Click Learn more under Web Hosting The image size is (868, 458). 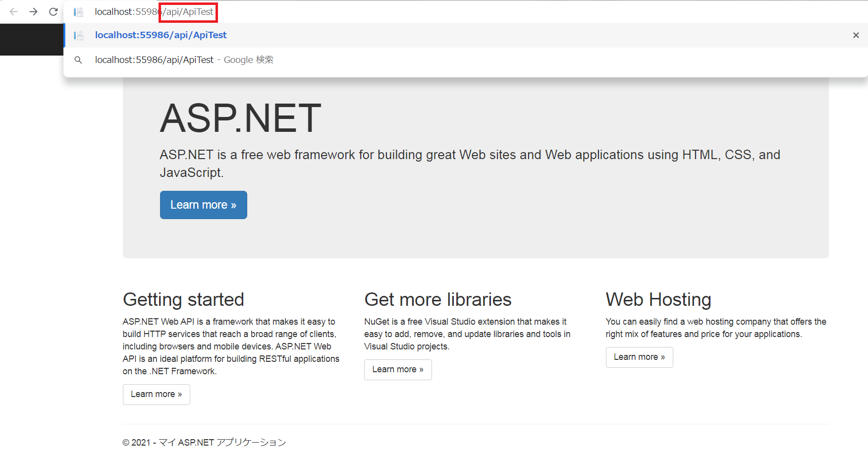(639, 357)
